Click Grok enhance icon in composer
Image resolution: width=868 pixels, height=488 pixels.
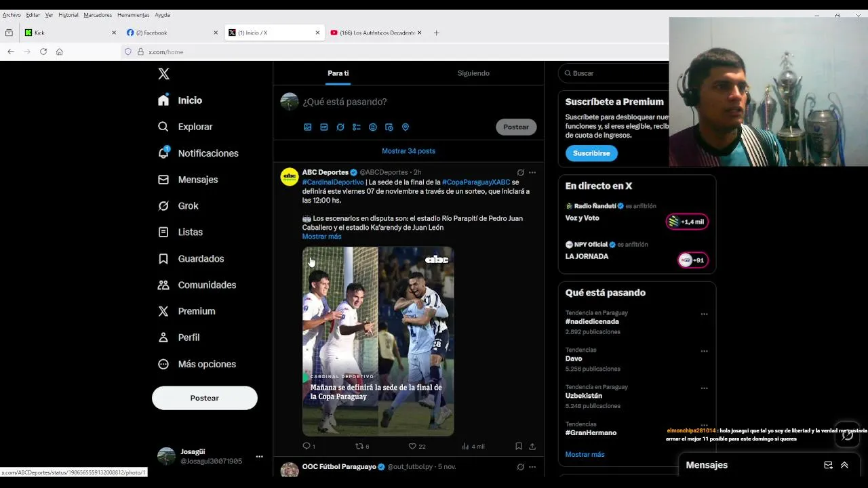[340, 127]
